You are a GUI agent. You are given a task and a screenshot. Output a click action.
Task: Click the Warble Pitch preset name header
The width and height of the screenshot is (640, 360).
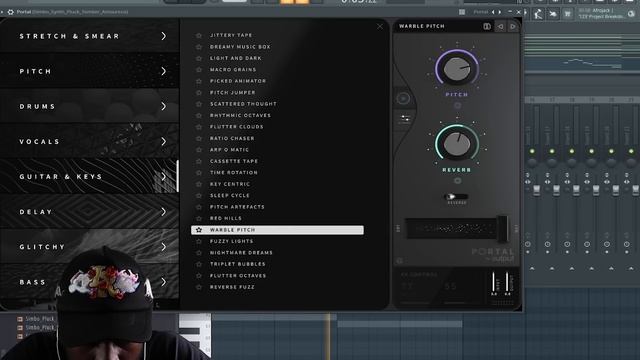click(x=422, y=26)
